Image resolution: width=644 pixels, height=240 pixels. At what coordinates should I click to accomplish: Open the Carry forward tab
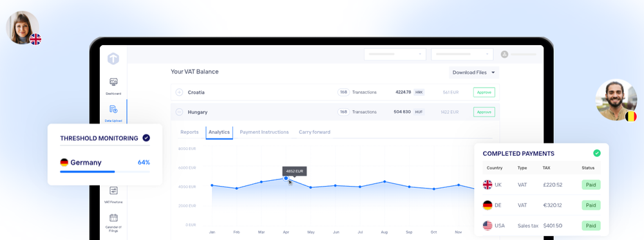[314, 132]
